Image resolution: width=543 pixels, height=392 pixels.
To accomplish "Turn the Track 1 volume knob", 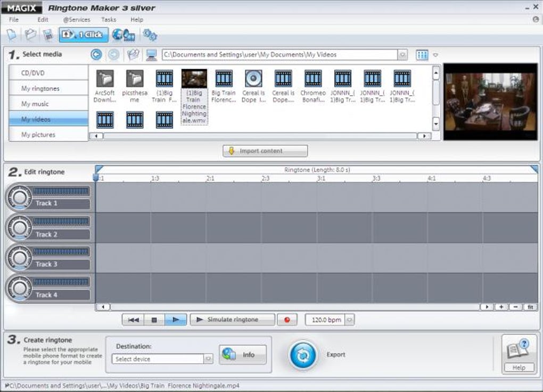I will 20,197.
